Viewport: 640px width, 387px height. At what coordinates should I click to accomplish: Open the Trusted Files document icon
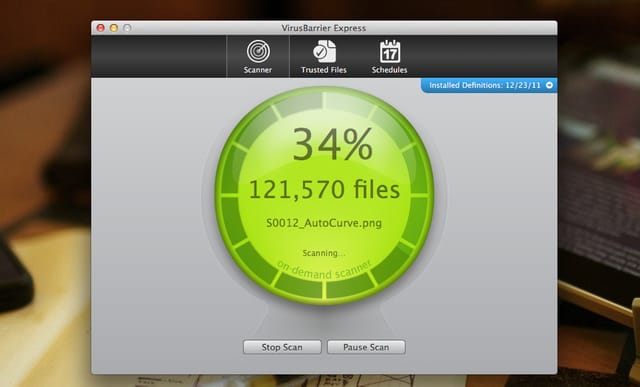click(324, 51)
